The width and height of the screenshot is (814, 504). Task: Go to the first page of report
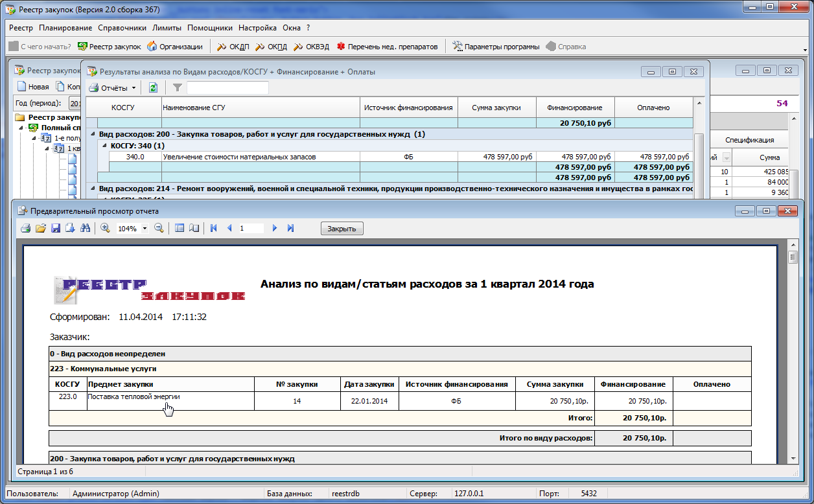pos(214,228)
